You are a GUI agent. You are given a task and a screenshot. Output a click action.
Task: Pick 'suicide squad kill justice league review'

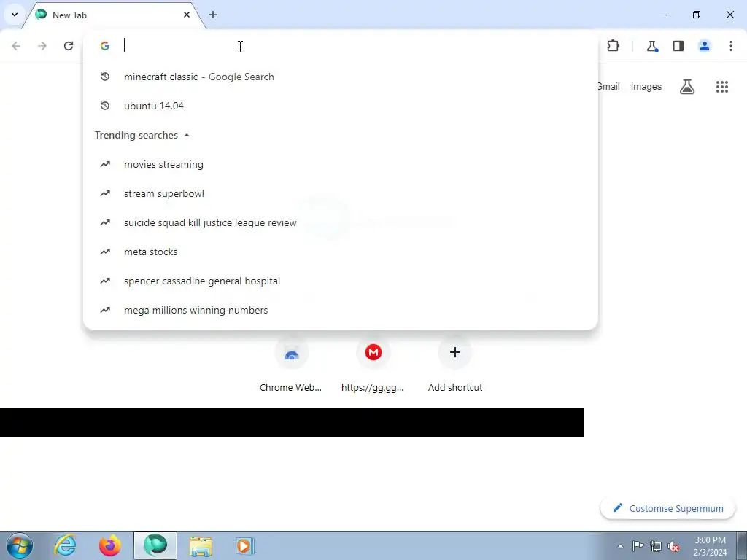(341, 222)
